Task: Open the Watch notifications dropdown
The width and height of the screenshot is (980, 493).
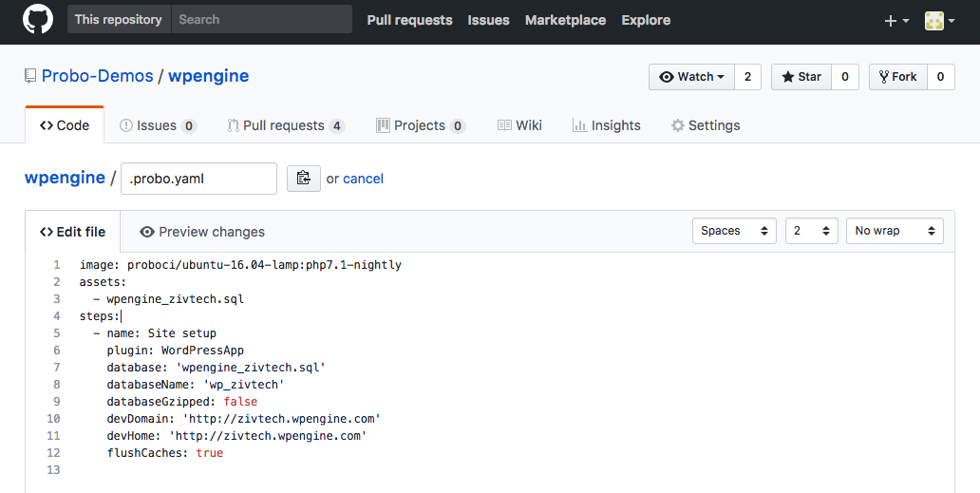Action: (691, 77)
